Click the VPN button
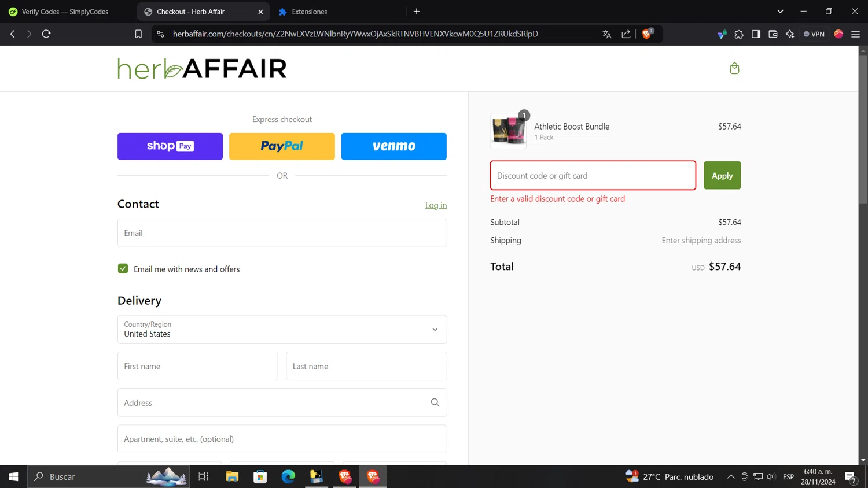This screenshot has height=488, width=868. (x=814, y=34)
